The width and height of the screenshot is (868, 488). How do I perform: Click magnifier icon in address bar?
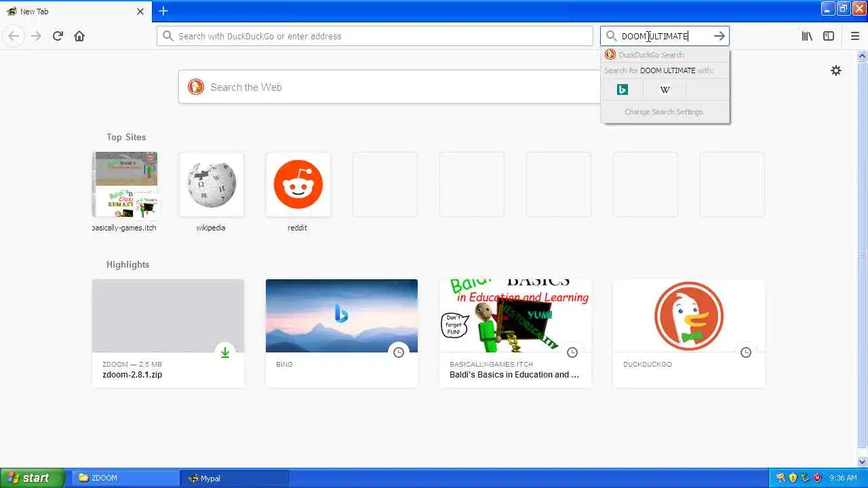[x=167, y=36]
